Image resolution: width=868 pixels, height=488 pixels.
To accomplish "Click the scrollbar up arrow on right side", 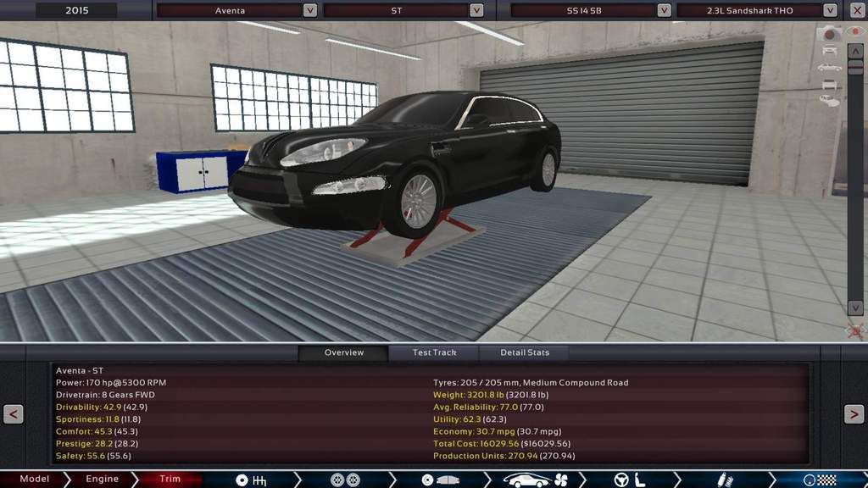I will [x=855, y=52].
